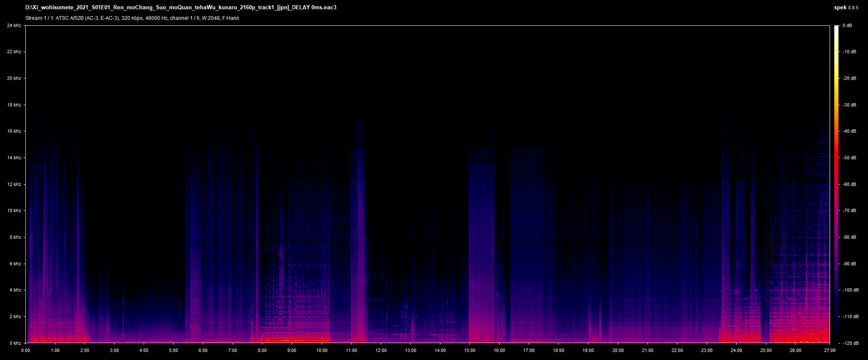Click the '-70 dB' scale label
868x360 pixels.
tap(849, 210)
